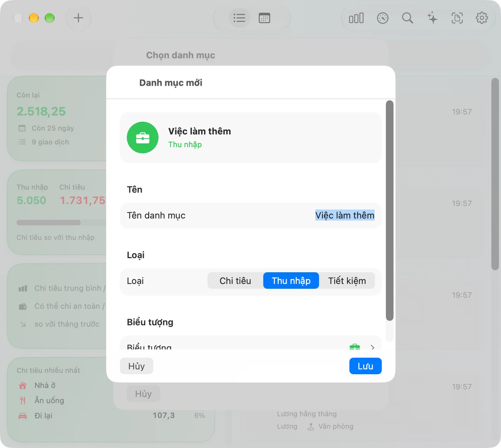Click the list icon beside 9 giao dịch
Screen dimensions: 501x448
(x=22, y=142)
